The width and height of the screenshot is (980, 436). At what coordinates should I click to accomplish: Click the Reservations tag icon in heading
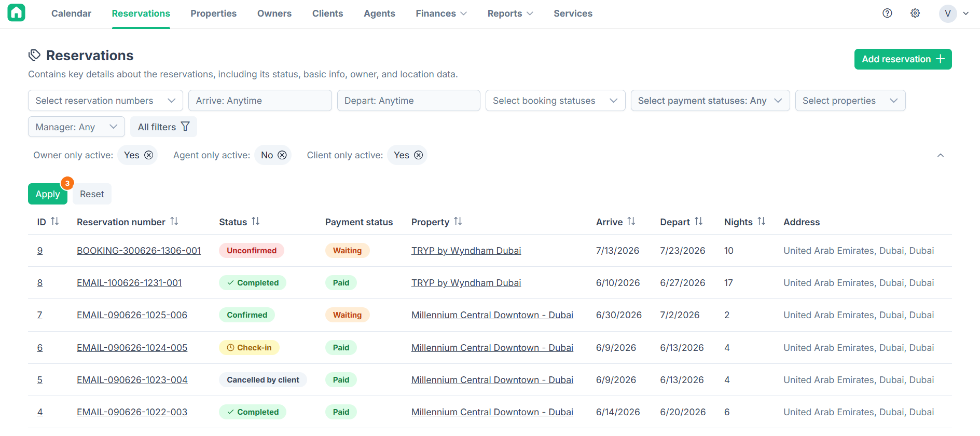tap(35, 56)
